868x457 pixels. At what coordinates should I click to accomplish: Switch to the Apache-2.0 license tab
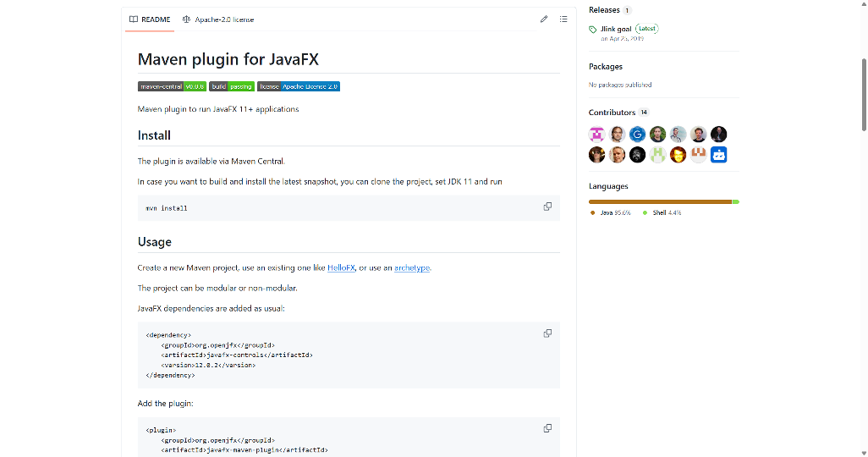[218, 19]
